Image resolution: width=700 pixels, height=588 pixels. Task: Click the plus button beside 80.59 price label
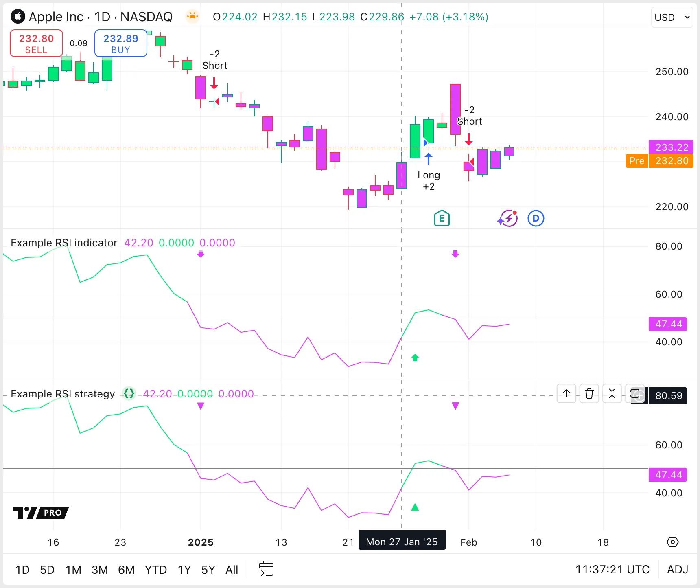pos(639,396)
